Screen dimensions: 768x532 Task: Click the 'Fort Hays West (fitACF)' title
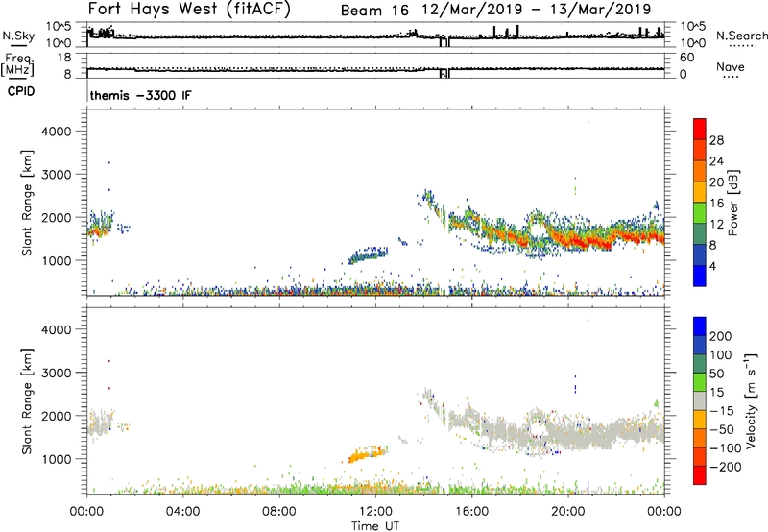(189, 9)
